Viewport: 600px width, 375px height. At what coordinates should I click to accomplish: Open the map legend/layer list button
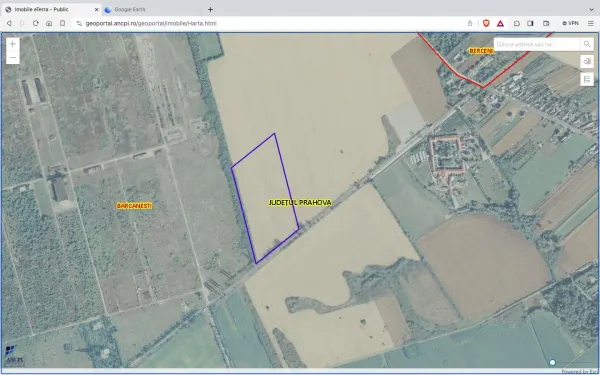tap(587, 79)
